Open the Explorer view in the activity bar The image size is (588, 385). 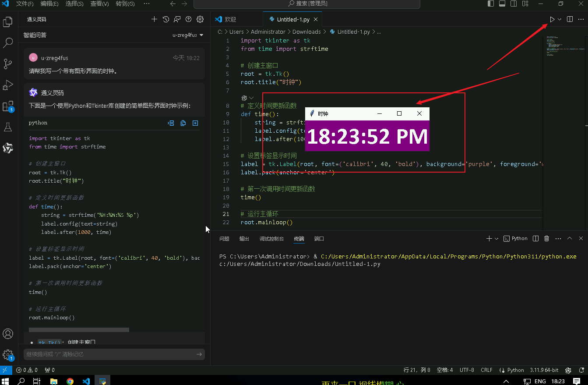click(8, 22)
